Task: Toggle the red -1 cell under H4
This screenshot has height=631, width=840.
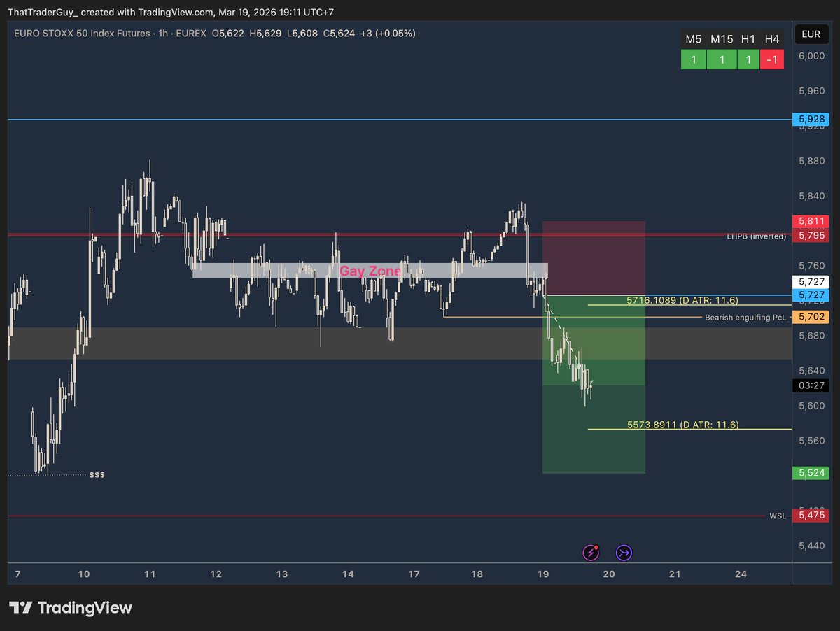Action: pos(772,59)
